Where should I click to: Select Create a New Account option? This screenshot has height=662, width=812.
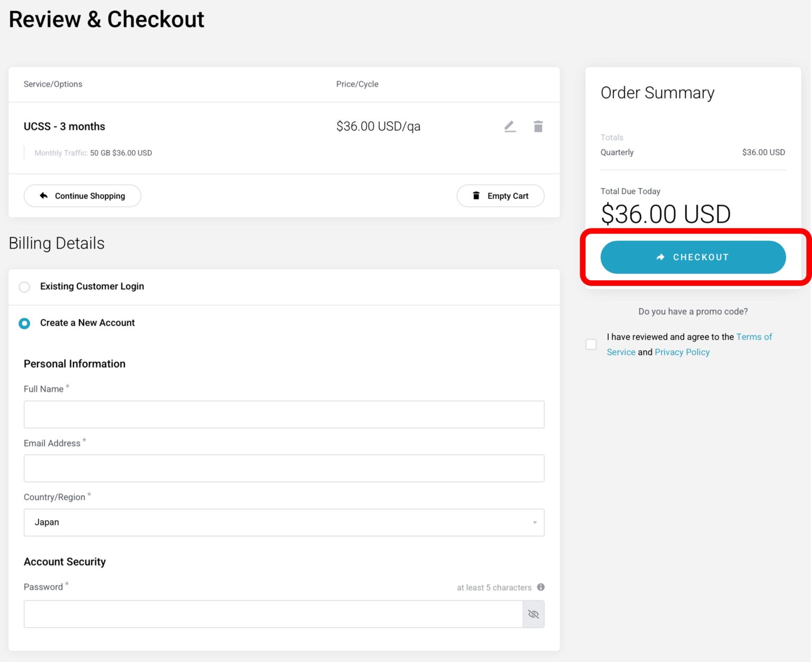coord(24,323)
